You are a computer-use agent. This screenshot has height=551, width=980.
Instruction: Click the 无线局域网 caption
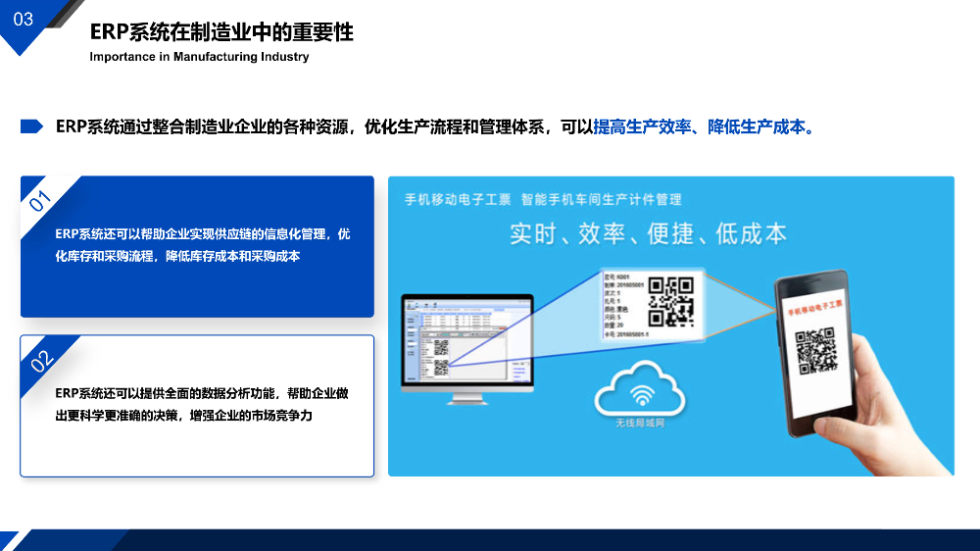640,424
